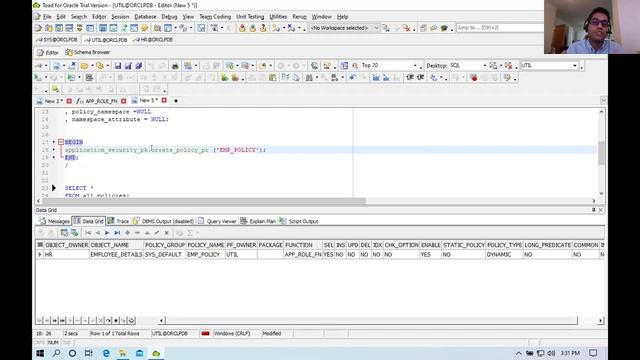Open Windows search from taskbar

click(x=56, y=353)
